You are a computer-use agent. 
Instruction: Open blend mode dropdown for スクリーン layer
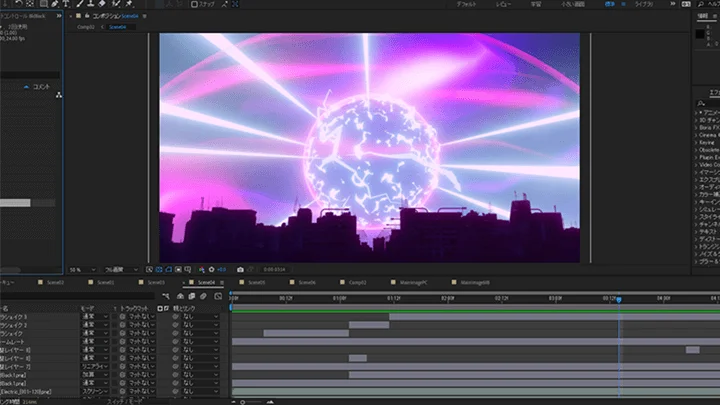[x=95, y=391]
